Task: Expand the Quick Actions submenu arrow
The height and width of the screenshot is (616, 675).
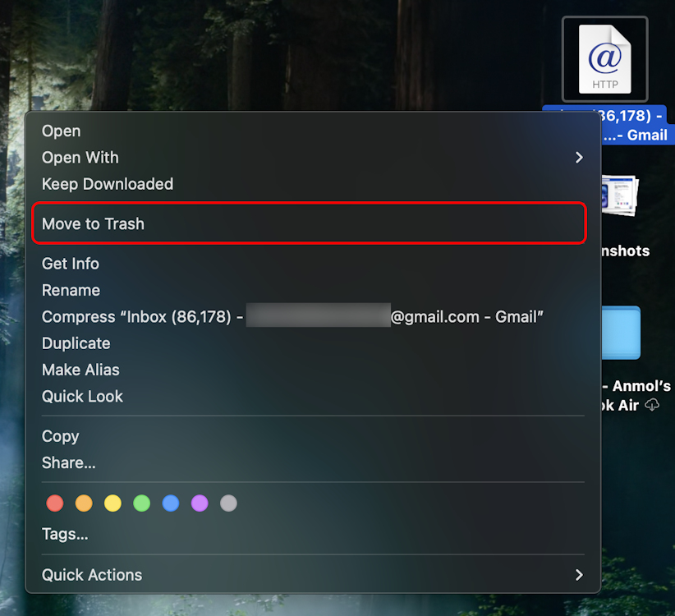Action: [579, 575]
